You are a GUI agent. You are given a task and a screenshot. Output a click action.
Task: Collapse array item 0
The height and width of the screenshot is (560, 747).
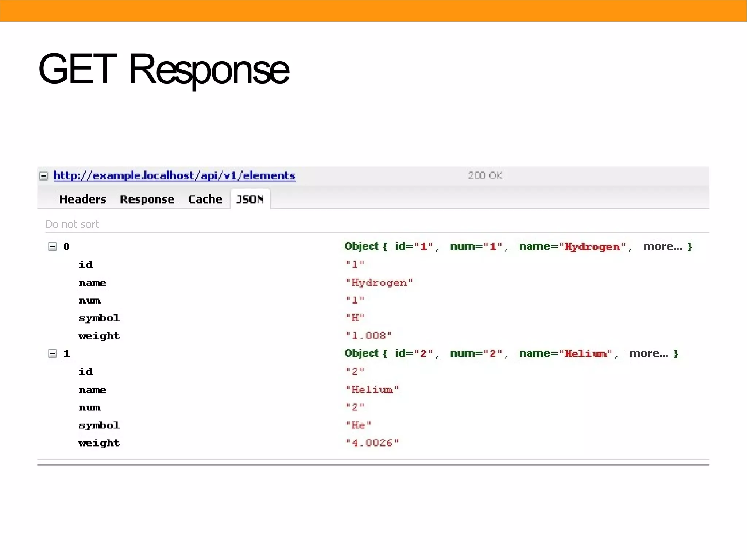pyautogui.click(x=53, y=247)
